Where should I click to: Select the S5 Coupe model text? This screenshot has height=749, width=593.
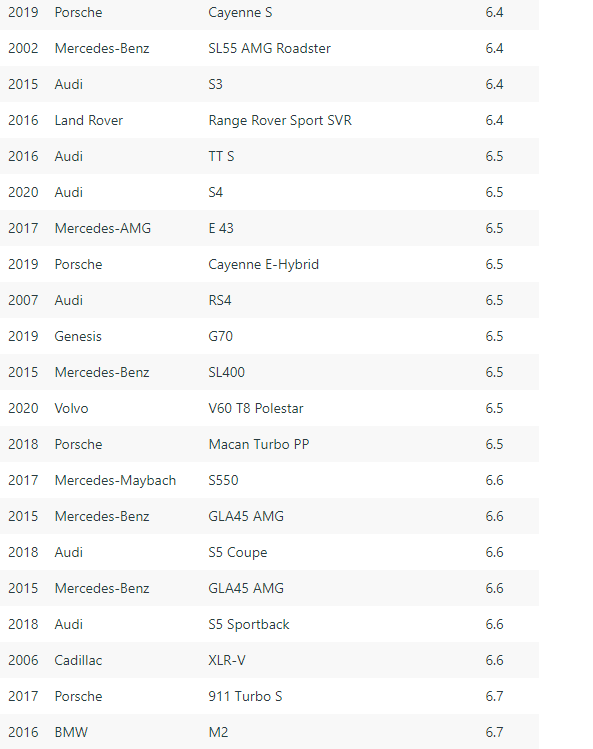tap(237, 552)
